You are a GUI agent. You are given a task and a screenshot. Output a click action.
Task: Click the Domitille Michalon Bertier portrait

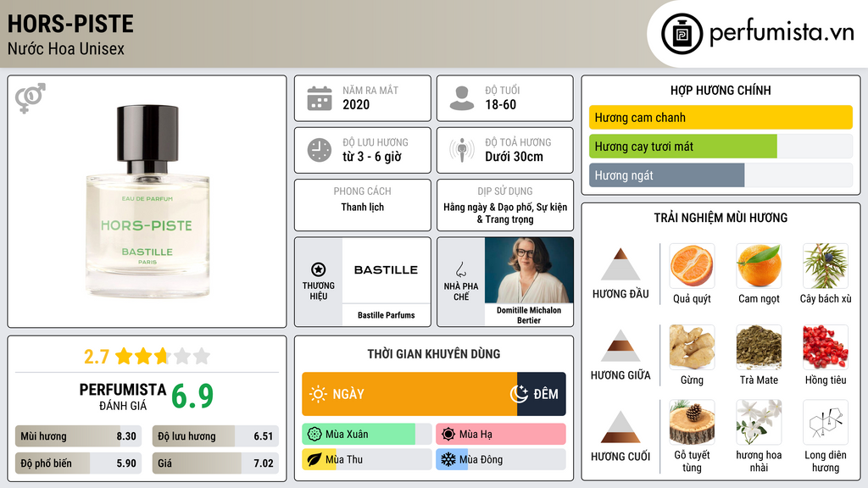click(x=529, y=270)
